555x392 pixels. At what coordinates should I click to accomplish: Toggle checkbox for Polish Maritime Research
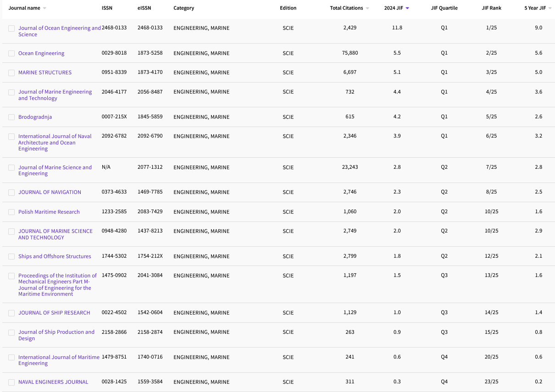(x=11, y=212)
